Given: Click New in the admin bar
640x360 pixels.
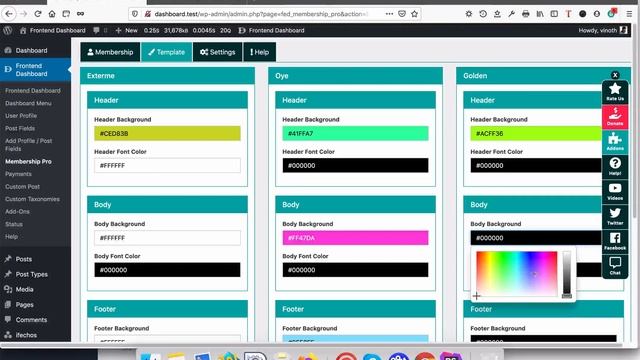Looking at the screenshot, I should point(127,30).
